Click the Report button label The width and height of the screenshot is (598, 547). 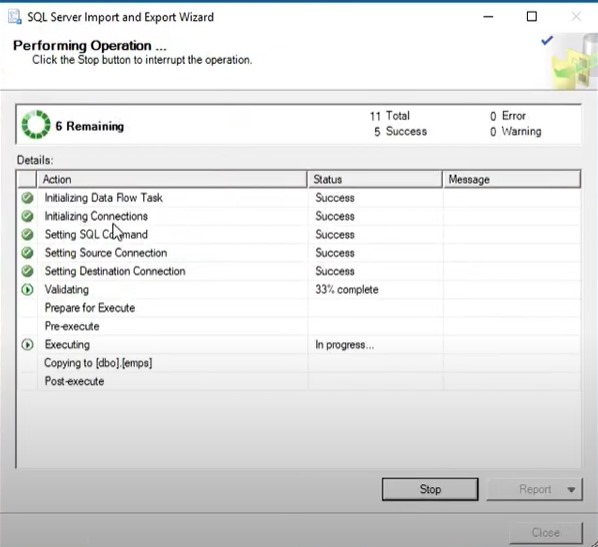coord(535,489)
